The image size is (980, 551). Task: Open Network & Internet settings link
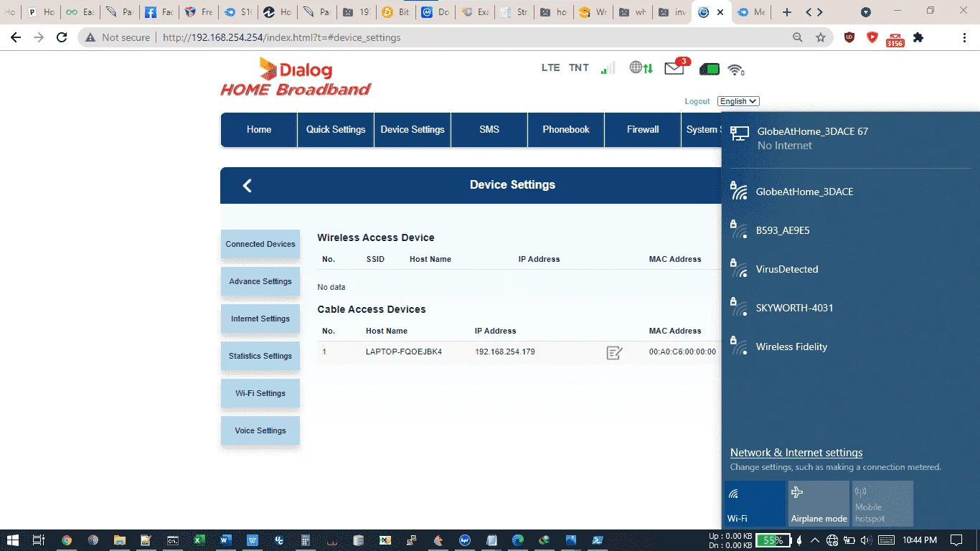coord(796,453)
